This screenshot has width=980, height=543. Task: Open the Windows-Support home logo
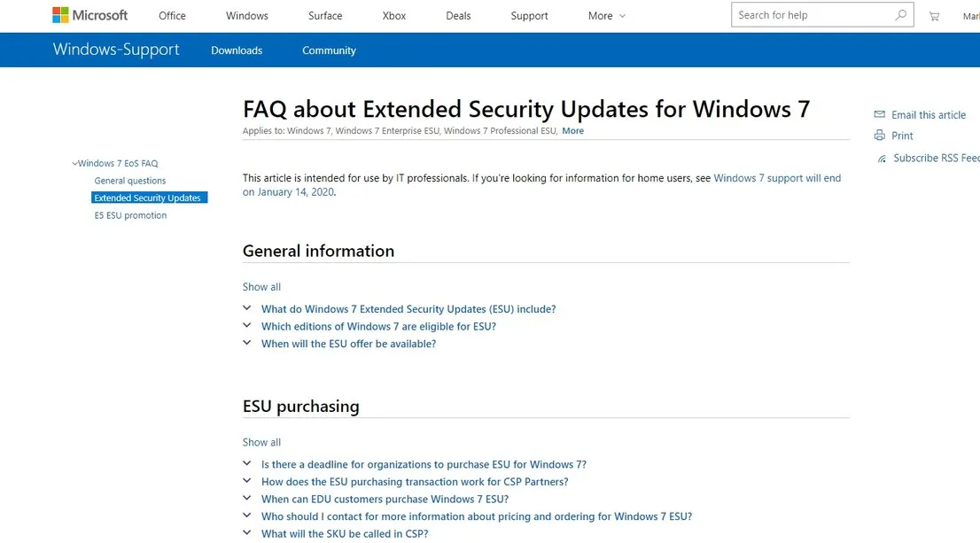point(116,50)
